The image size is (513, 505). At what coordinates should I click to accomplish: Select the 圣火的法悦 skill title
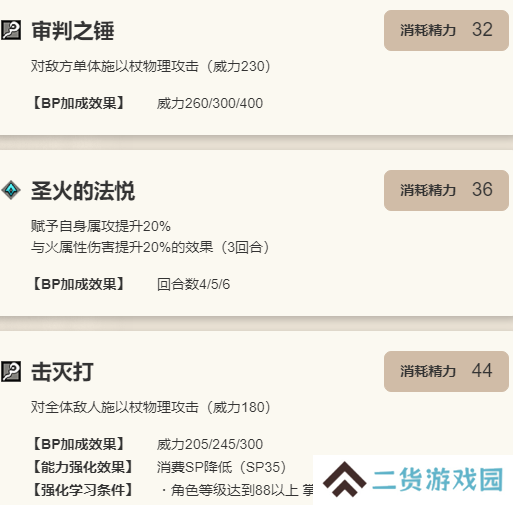pos(83,191)
